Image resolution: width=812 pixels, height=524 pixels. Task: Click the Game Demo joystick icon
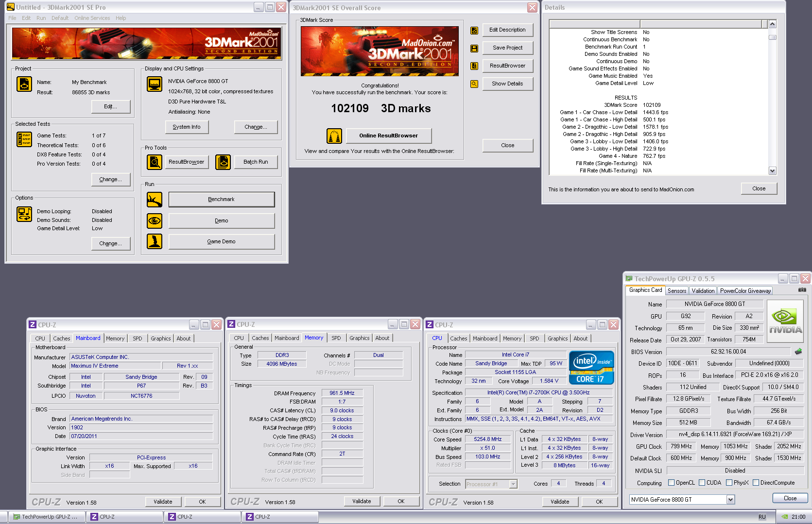pyautogui.click(x=155, y=241)
